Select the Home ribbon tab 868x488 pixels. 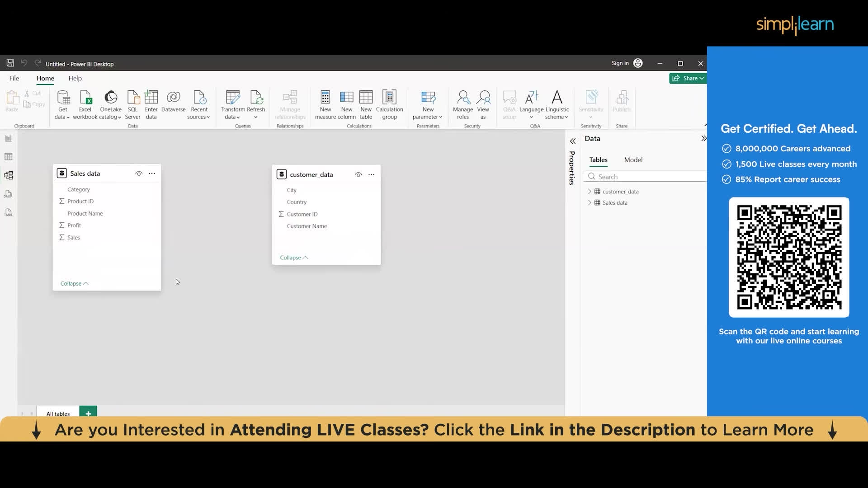pyautogui.click(x=45, y=78)
